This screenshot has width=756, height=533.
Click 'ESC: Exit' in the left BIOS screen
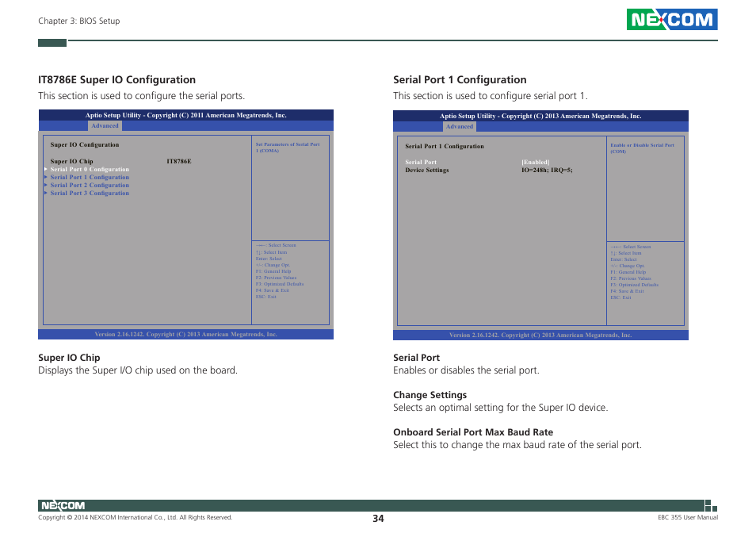266,296
